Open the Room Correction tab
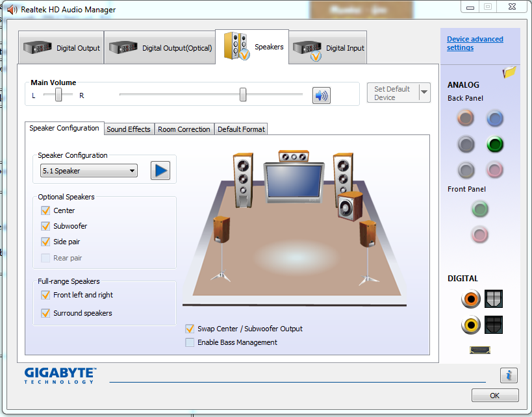 pos(184,129)
